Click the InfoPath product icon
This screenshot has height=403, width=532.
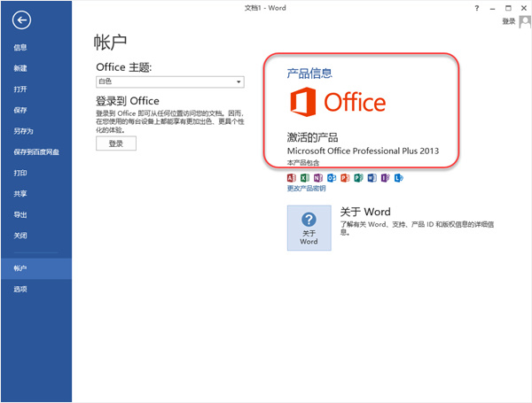(x=385, y=178)
